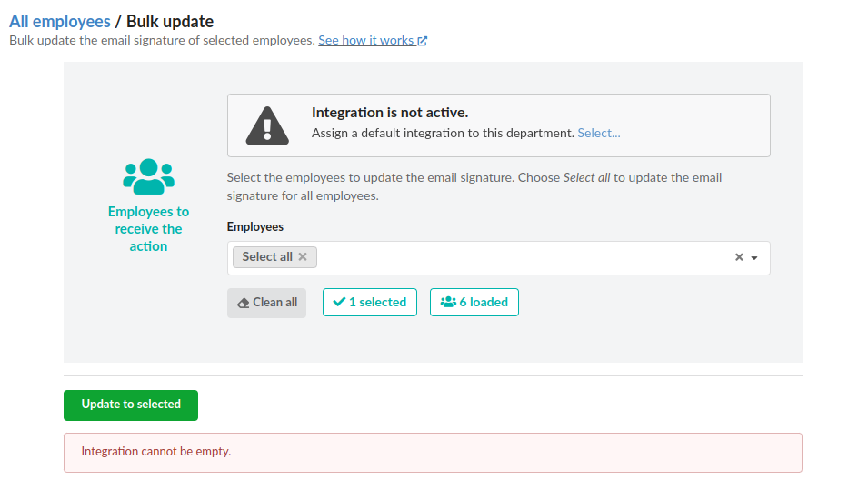Expand the Employees dropdown caret

click(754, 258)
